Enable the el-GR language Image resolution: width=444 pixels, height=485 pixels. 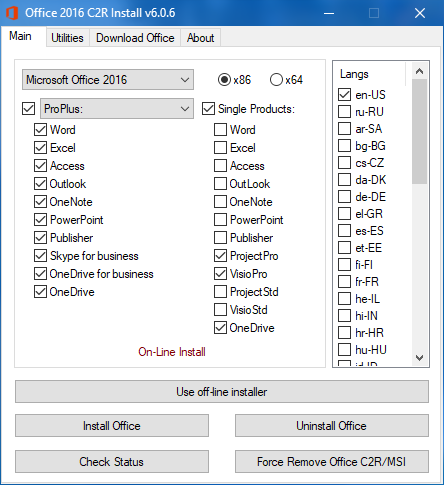344,214
